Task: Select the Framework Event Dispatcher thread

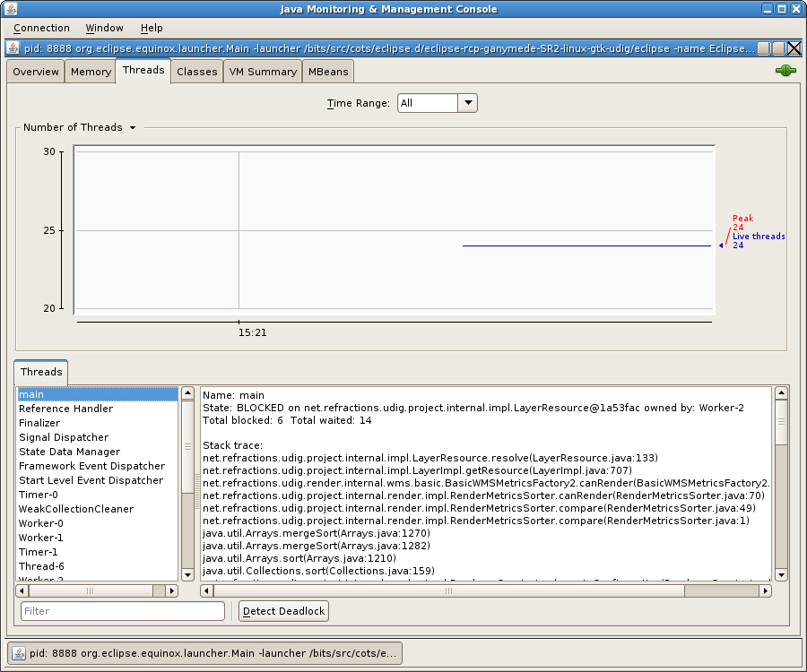Action: tap(98, 466)
